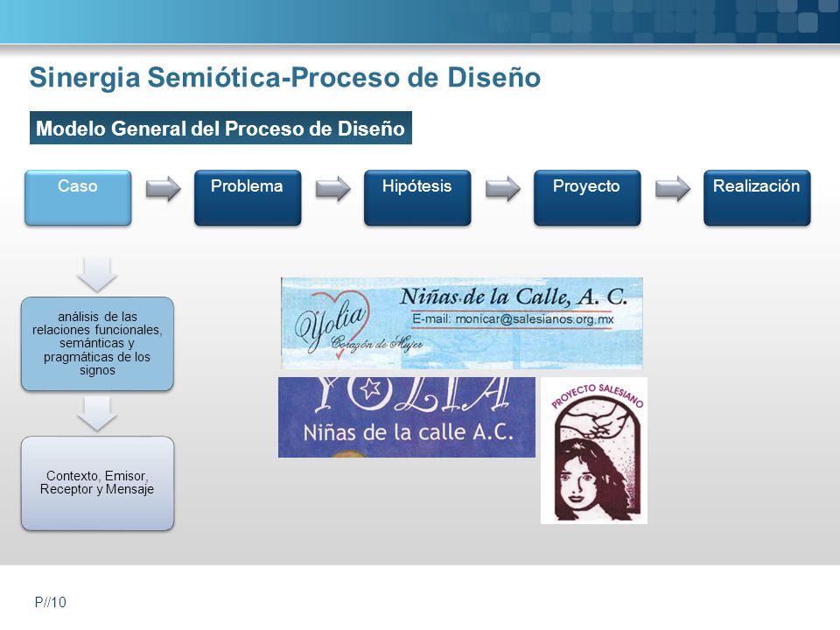Select the 'análisis de las relaciones funcionales' box

point(97,344)
